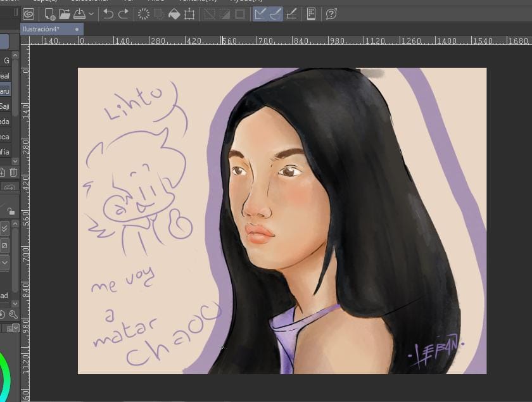The width and height of the screenshot is (532, 402).
Task: Open Clip Studio support help icon
Action: click(331, 15)
